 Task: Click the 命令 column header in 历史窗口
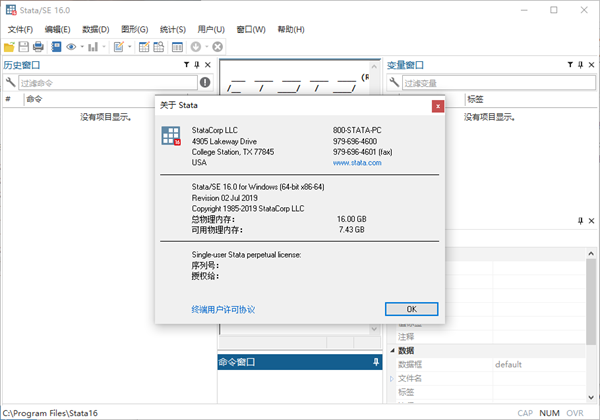tap(34, 99)
